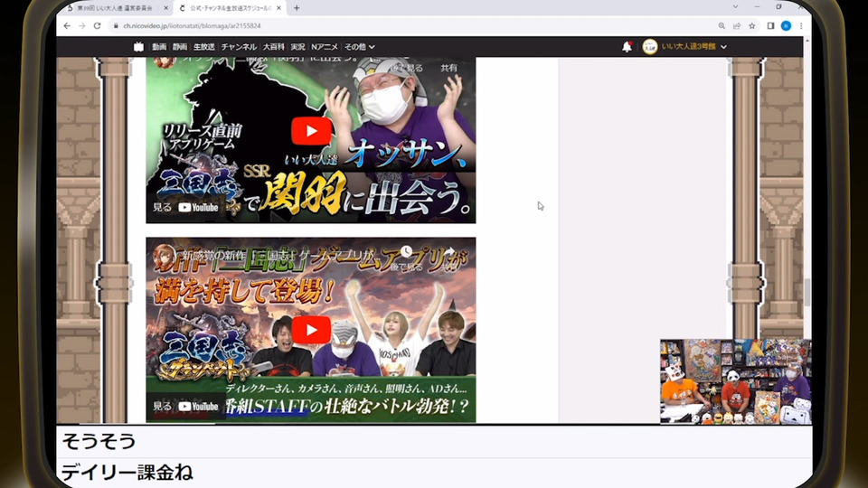The image size is (868, 488).
Task: Click the share arrow icon on 満を持して登場 video
Action: [449, 252]
